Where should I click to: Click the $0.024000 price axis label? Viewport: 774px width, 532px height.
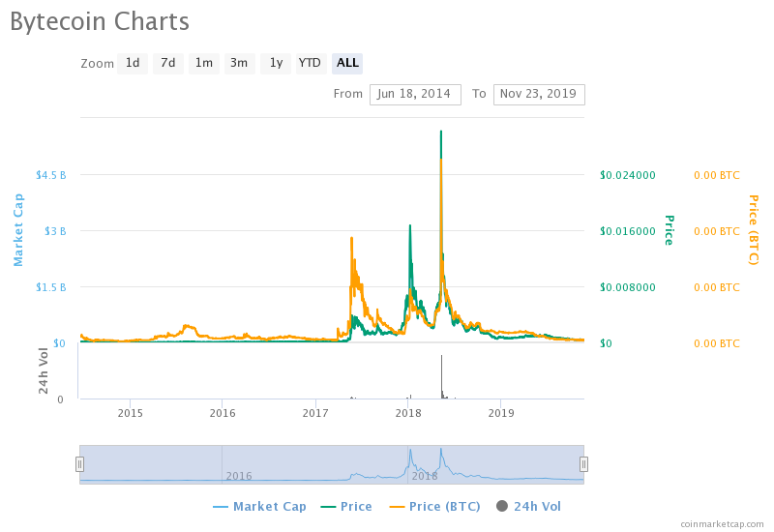(x=628, y=175)
